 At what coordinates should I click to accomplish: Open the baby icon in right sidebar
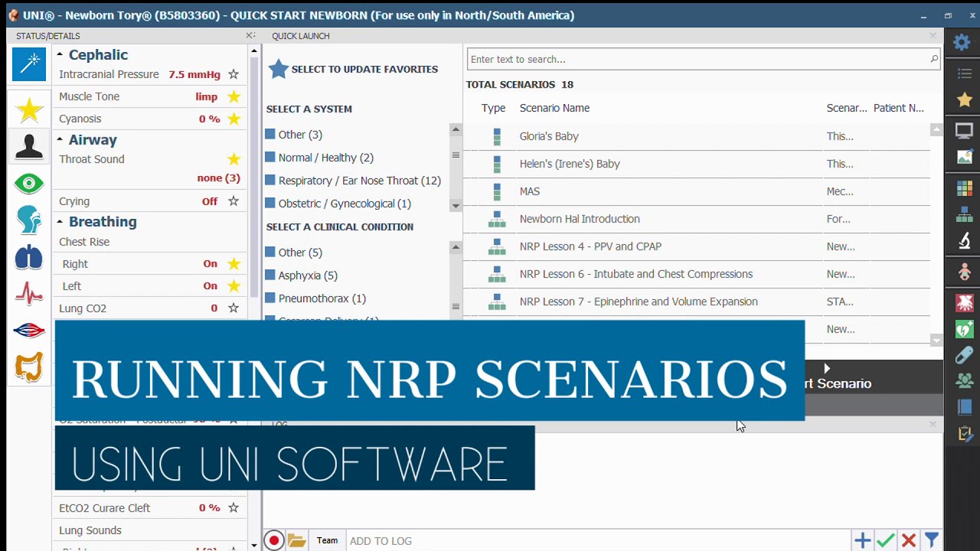(x=964, y=272)
